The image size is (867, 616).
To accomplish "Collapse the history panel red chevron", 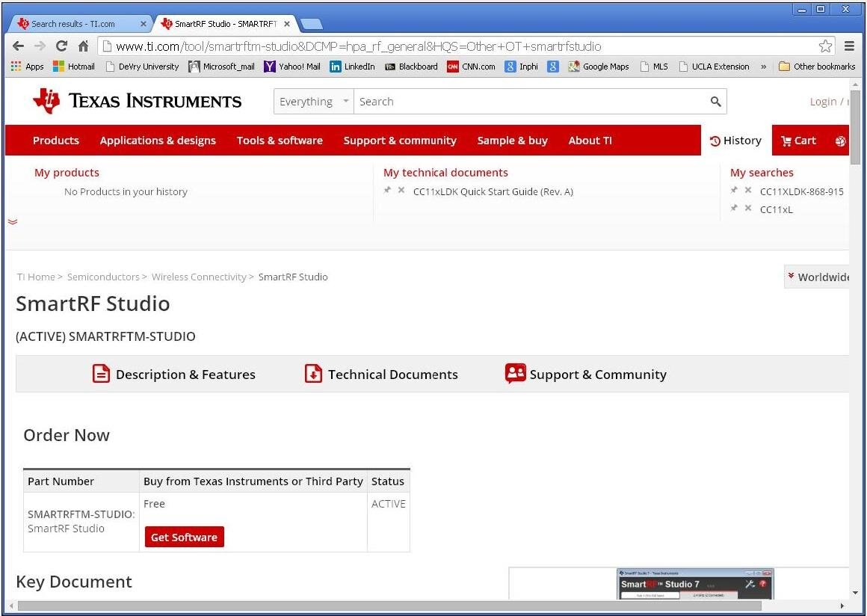I will click(x=13, y=221).
